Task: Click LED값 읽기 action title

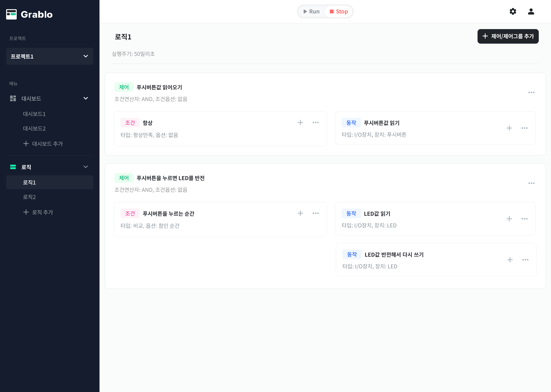Action: pos(377,214)
